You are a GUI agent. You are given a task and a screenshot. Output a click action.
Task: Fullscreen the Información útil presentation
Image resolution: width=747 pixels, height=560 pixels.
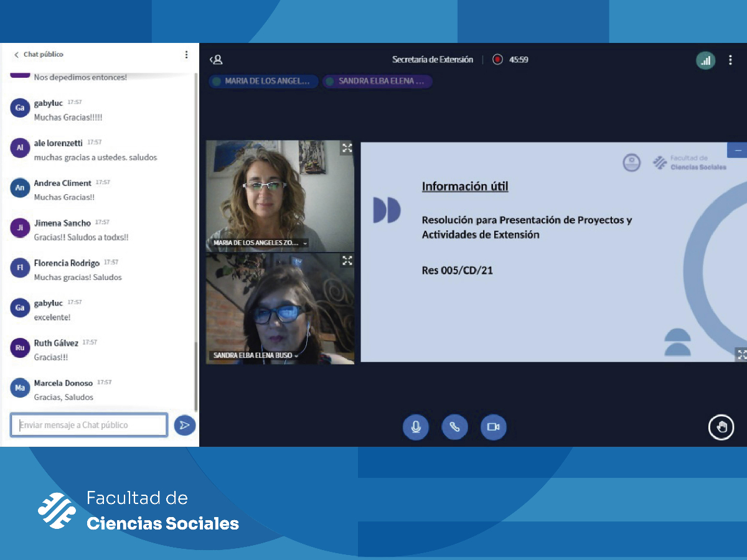tap(741, 355)
